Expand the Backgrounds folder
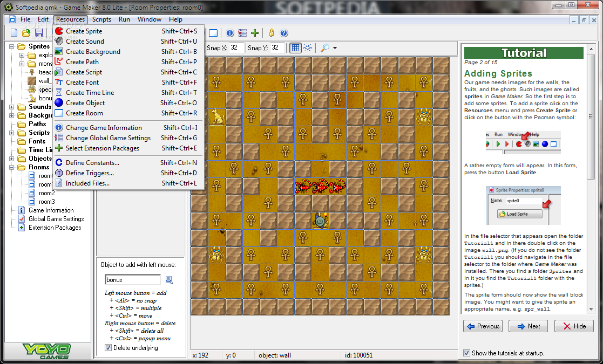The image size is (603, 364). coord(11,115)
